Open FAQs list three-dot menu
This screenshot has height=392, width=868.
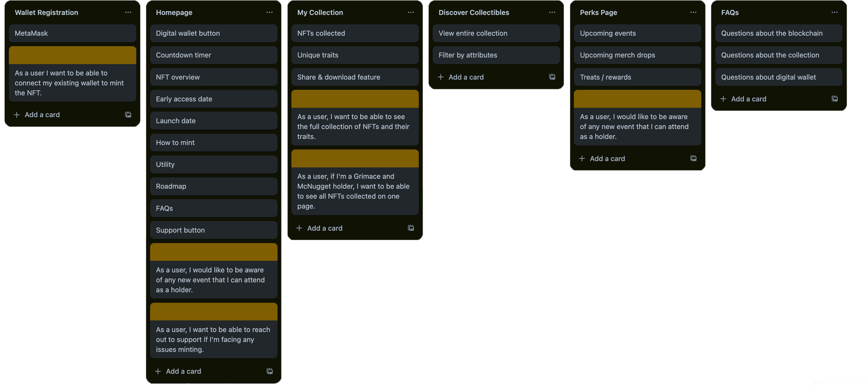[x=835, y=12]
